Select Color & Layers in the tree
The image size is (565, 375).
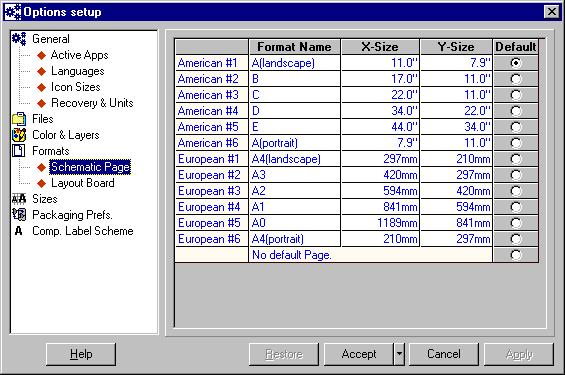point(66,135)
